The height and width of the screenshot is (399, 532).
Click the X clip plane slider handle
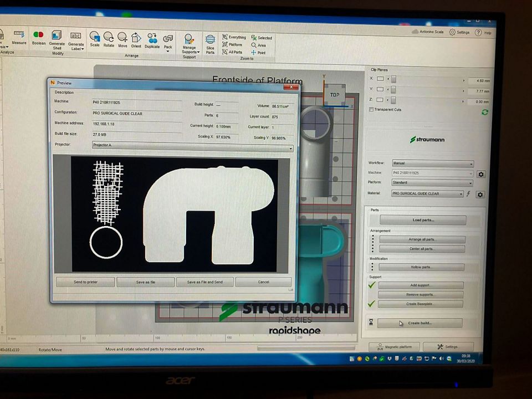point(393,79)
